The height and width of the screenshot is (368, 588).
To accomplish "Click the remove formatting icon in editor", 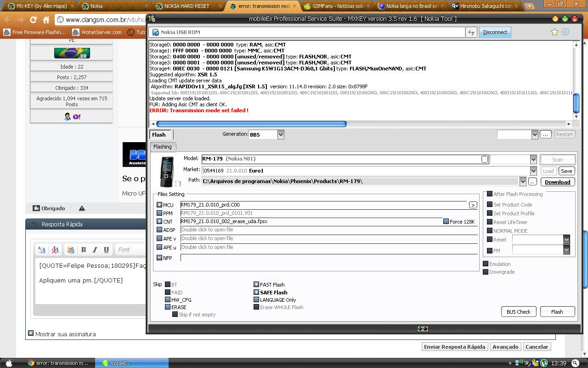I will [x=55, y=250].
